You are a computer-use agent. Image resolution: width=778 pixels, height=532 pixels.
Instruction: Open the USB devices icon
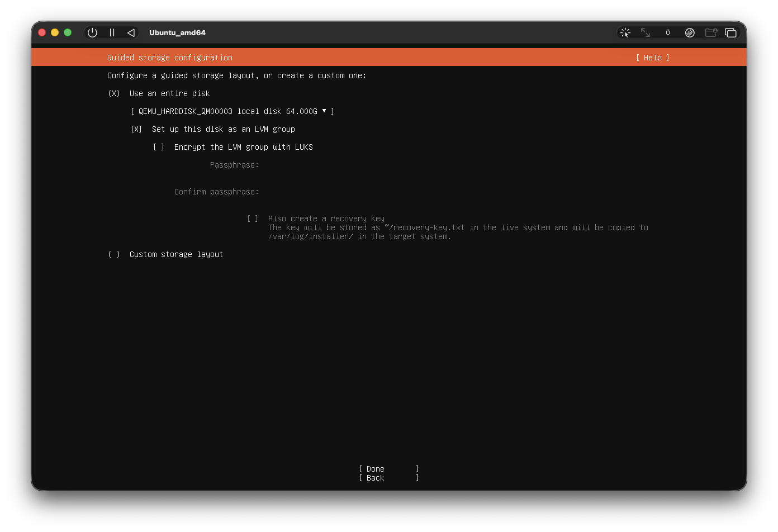(x=667, y=32)
